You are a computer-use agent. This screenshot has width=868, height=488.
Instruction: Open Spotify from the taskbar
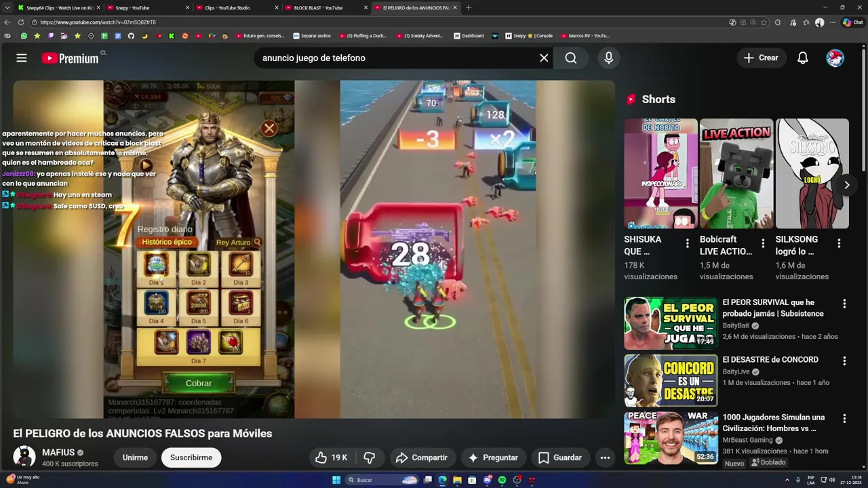(502, 480)
